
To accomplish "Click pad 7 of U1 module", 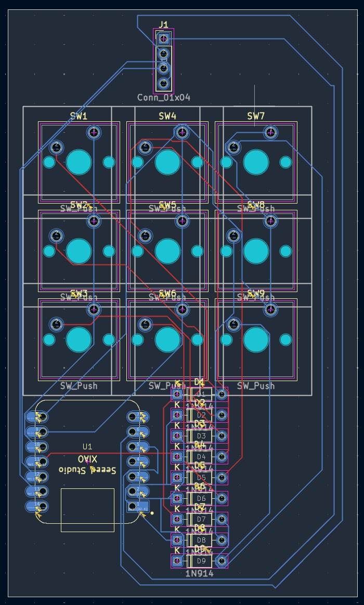I will click(x=138, y=417).
